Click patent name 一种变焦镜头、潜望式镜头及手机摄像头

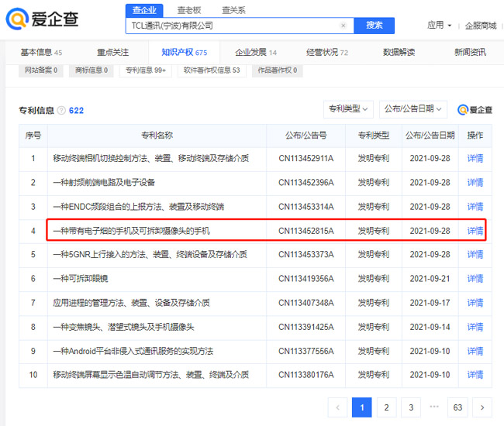point(123,327)
